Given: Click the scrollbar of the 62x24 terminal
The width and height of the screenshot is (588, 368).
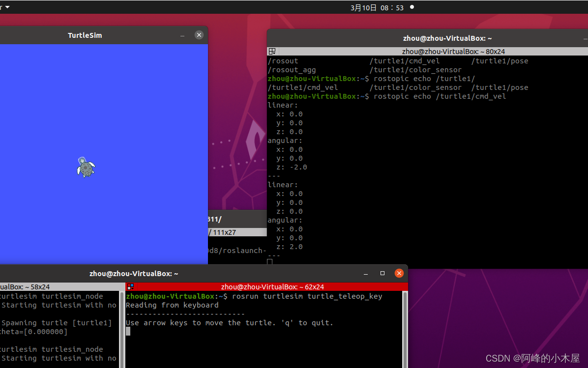Looking at the screenshot, I should 405,329.
